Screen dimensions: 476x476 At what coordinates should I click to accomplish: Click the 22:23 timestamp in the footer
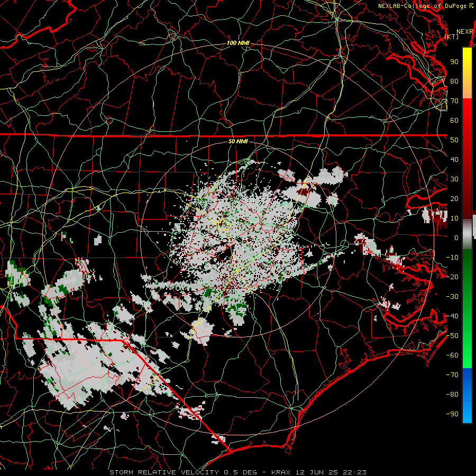354,472
